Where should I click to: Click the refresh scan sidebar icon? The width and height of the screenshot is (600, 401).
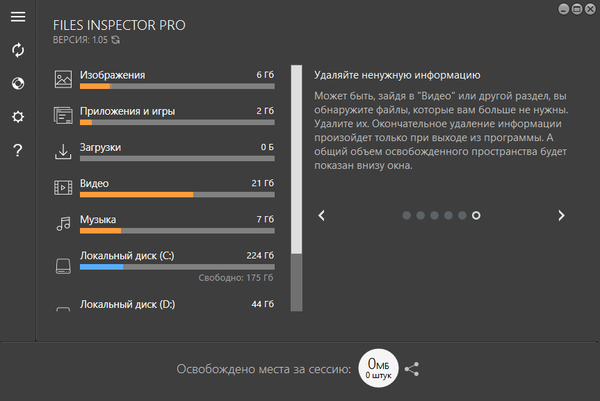click(x=18, y=50)
